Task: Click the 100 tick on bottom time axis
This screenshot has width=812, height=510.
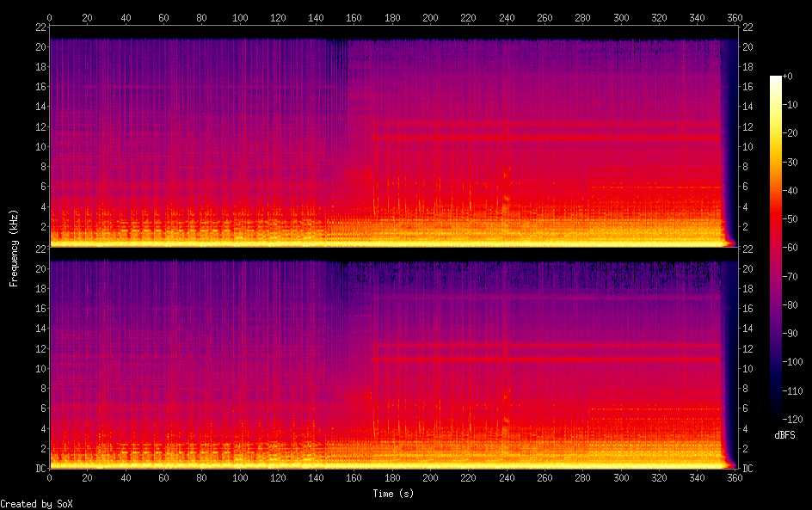Action: [x=240, y=478]
